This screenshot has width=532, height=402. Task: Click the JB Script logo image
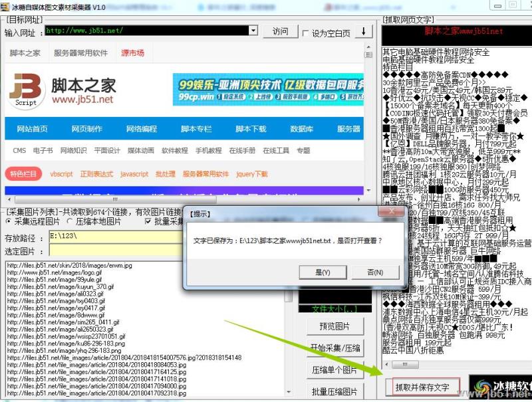(x=26, y=90)
